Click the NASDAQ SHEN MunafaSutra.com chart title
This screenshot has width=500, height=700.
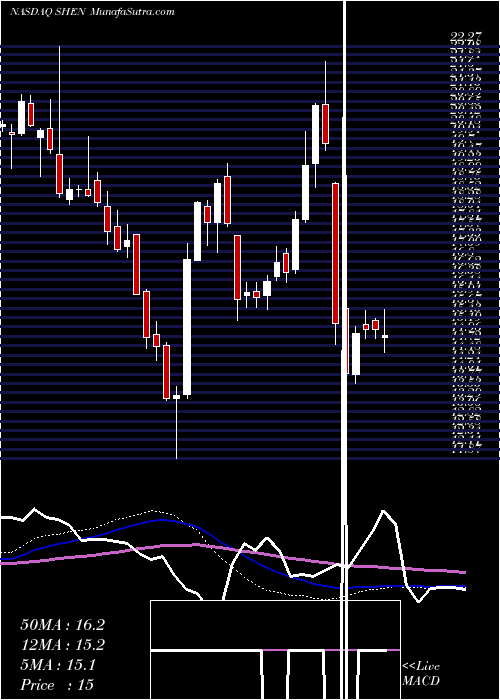[92, 12]
